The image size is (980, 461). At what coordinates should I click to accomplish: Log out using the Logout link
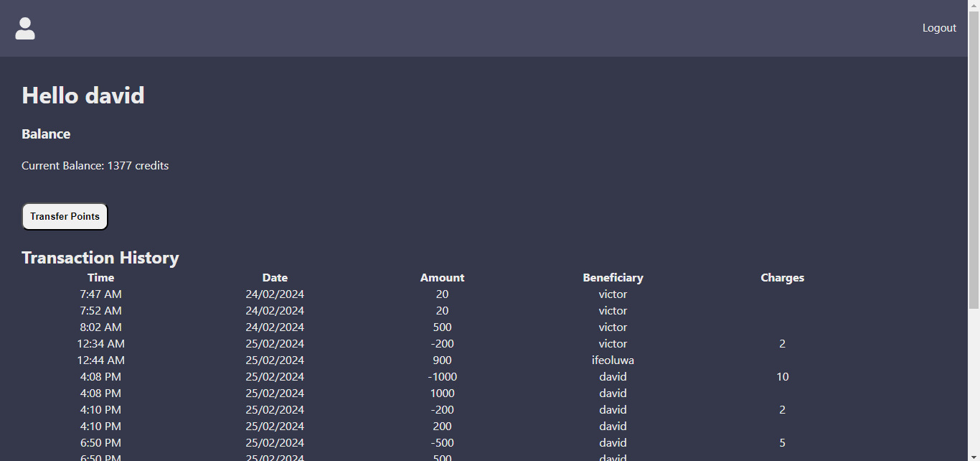click(939, 28)
